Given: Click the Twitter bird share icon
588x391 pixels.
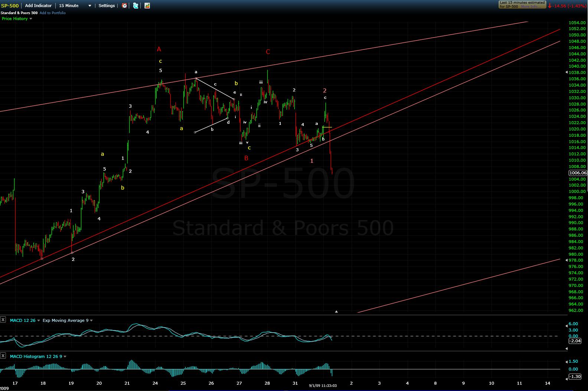Looking at the screenshot, I should tap(136, 6).
